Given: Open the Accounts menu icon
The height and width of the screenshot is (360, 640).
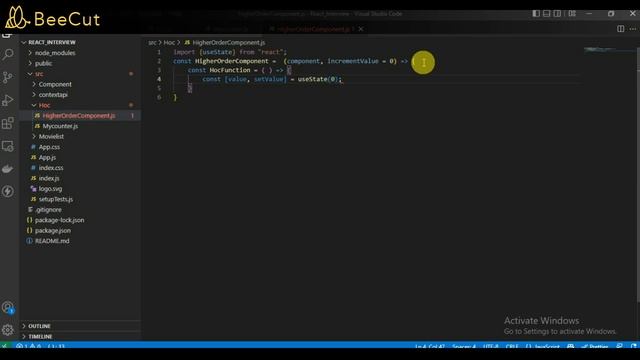Looking at the screenshot, I should tap(8, 307).
